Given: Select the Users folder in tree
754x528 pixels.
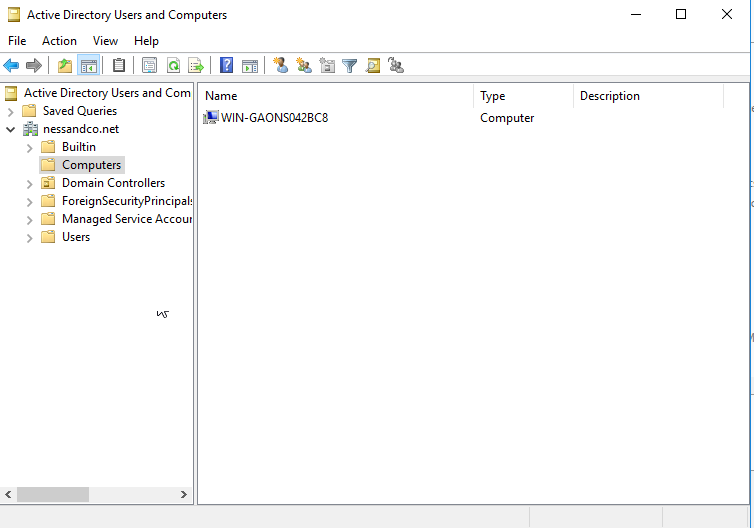Looking at the screenshot, I should (x=76, y=237).
